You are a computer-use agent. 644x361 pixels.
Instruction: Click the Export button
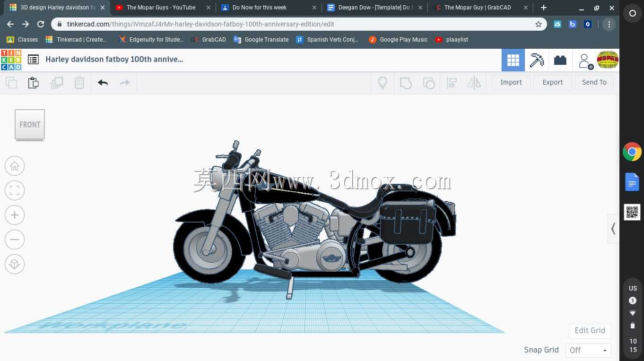(x=553, y=82)
